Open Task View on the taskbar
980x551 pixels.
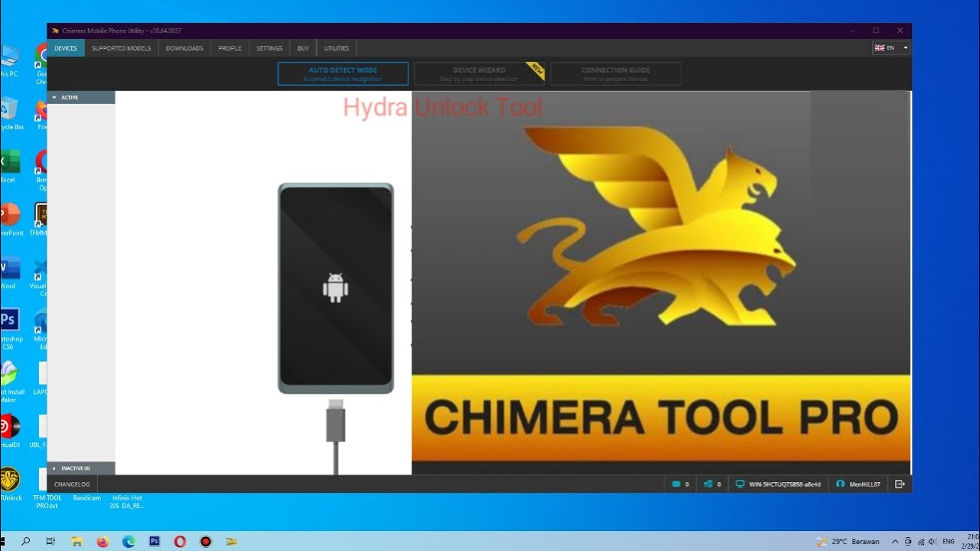pos(51,541)
